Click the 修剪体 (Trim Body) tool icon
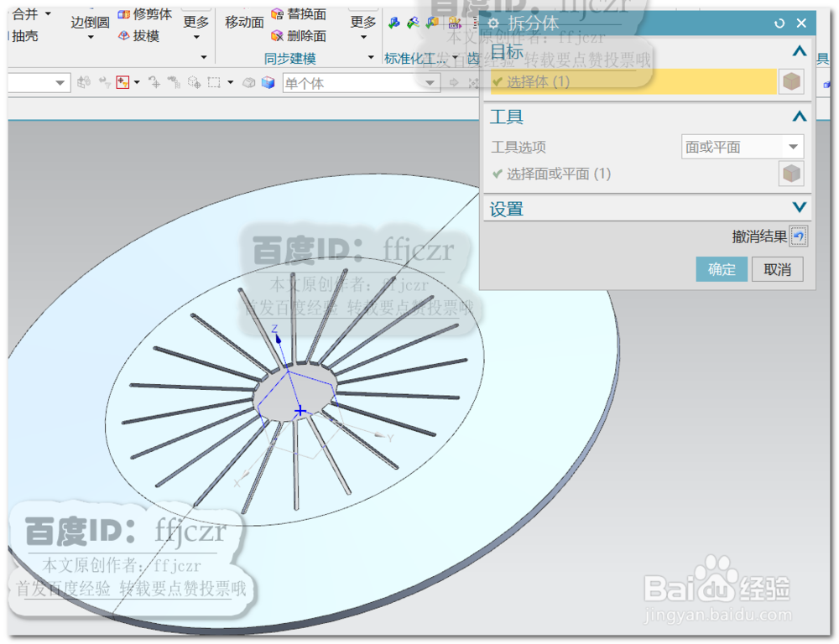The image size is (839, 644). (x=123, y=14)
